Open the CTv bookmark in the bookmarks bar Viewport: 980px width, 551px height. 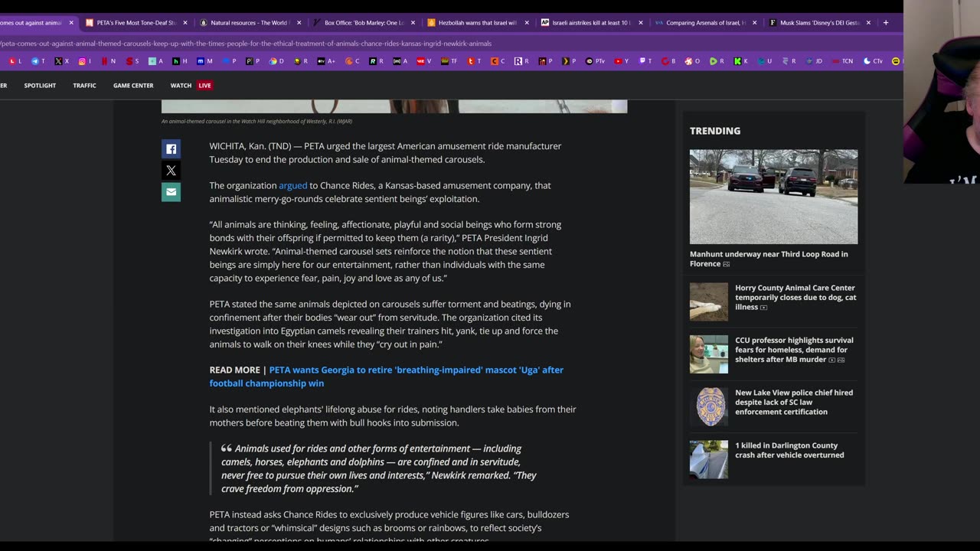click(873, 61)
